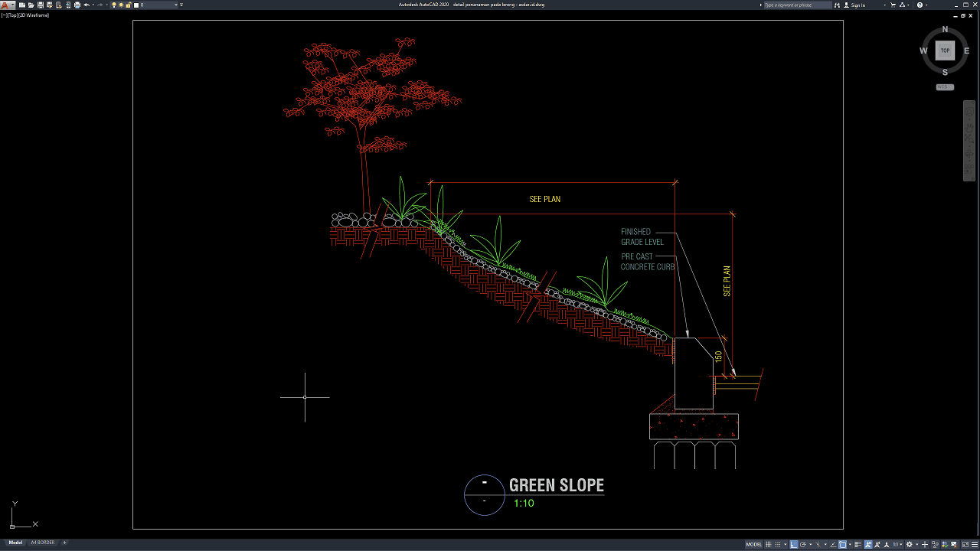Image resolution: width=980 pixels, height=551 pixels.
Task: Switch to the A4 BORDER layout tab
Action: (x=42, y=543)
